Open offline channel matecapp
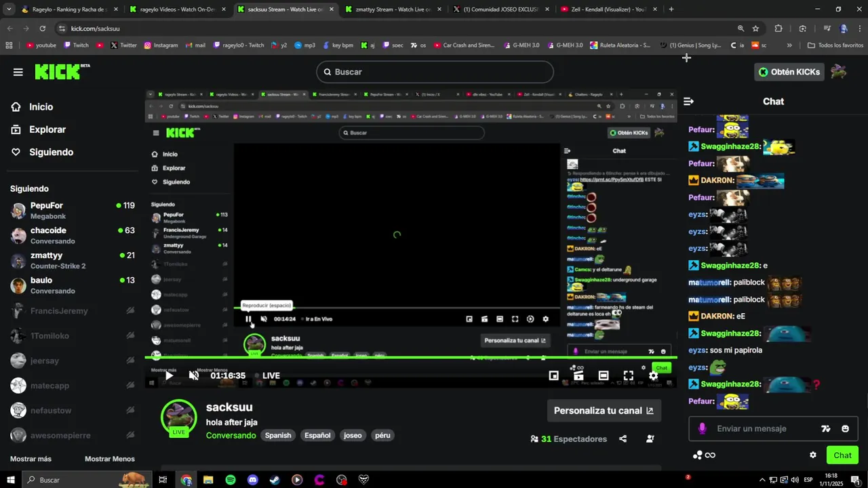Viewport: 868px width, 488px height. [x=73, y=386]
